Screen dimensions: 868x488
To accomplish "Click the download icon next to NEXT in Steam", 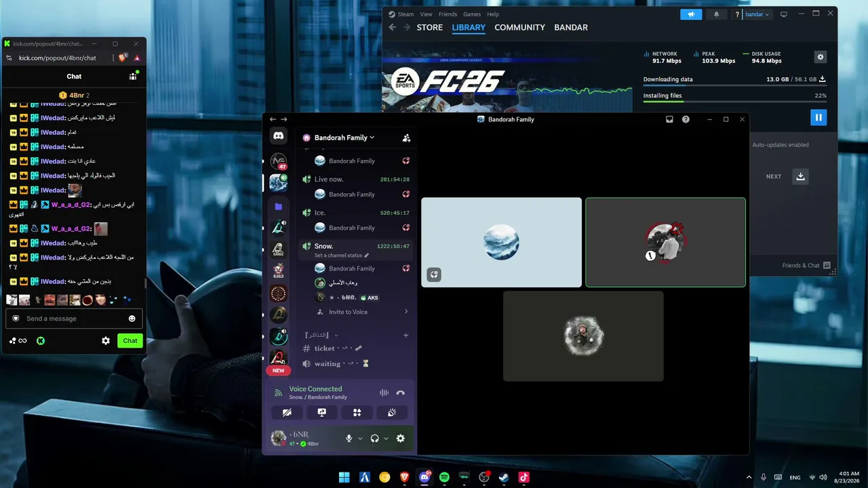I will coord(801,176).
